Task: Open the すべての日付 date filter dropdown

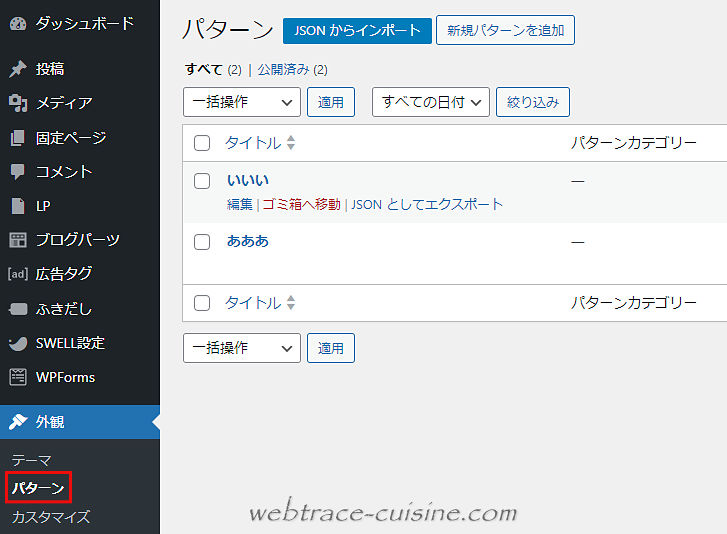Action: tap(431, 102)
